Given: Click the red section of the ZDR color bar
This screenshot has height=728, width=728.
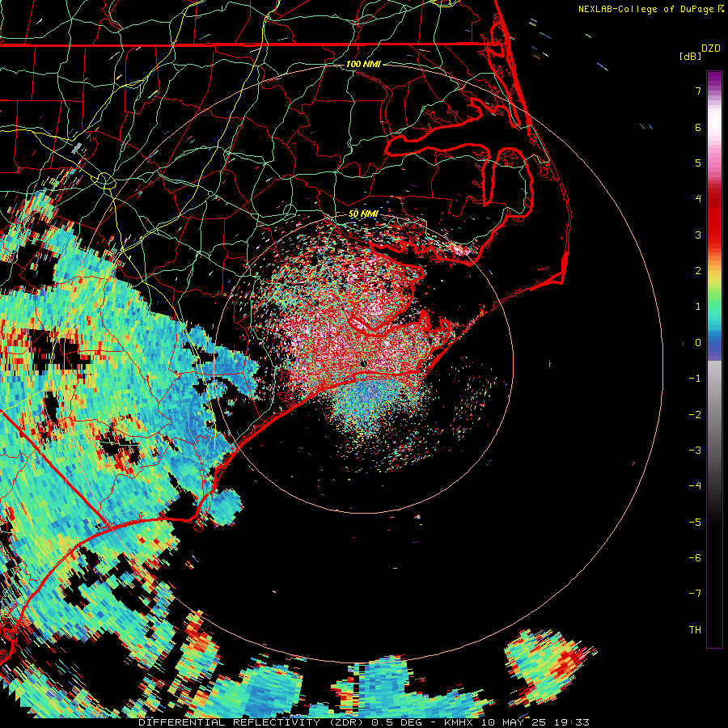Looking at the screenshot, I should 714,218.
